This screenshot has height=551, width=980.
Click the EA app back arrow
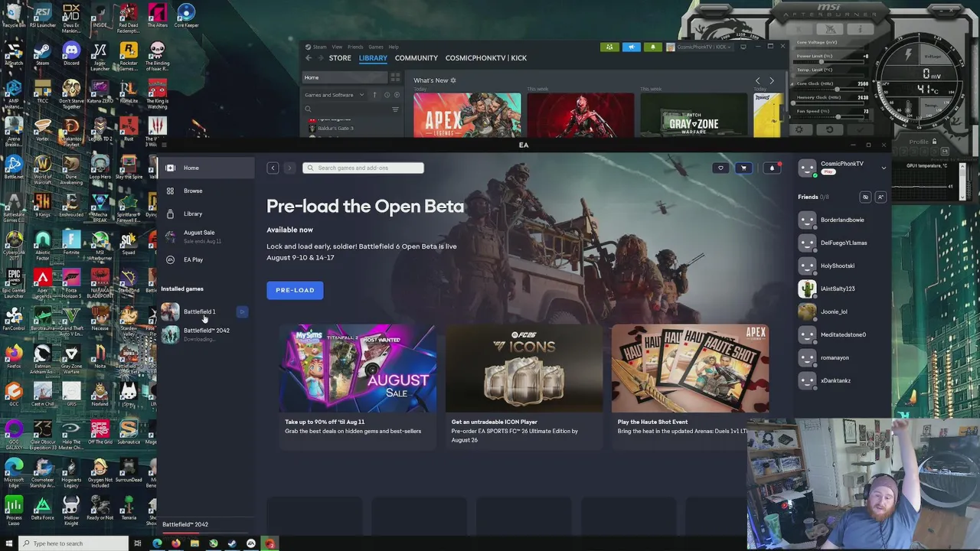[273, 168]
